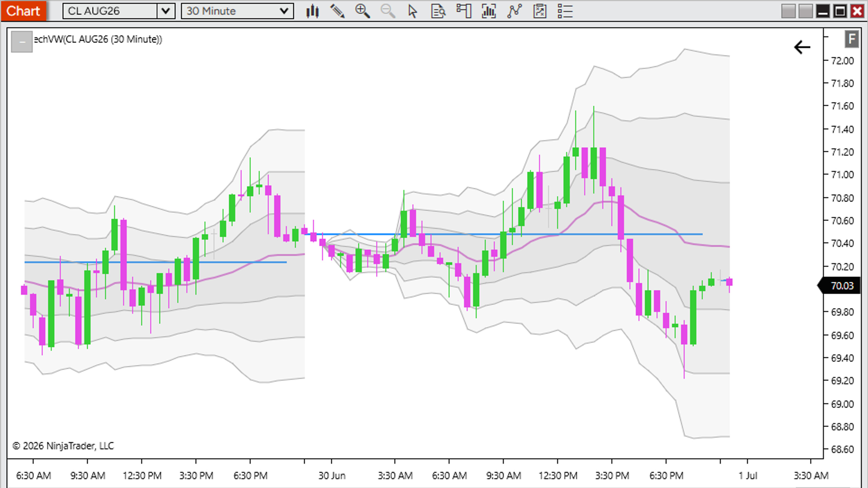Click the CL AUG26 instrument field
Image resolution: width=868 pixels, height=488 pixels.
pos(110,11)
